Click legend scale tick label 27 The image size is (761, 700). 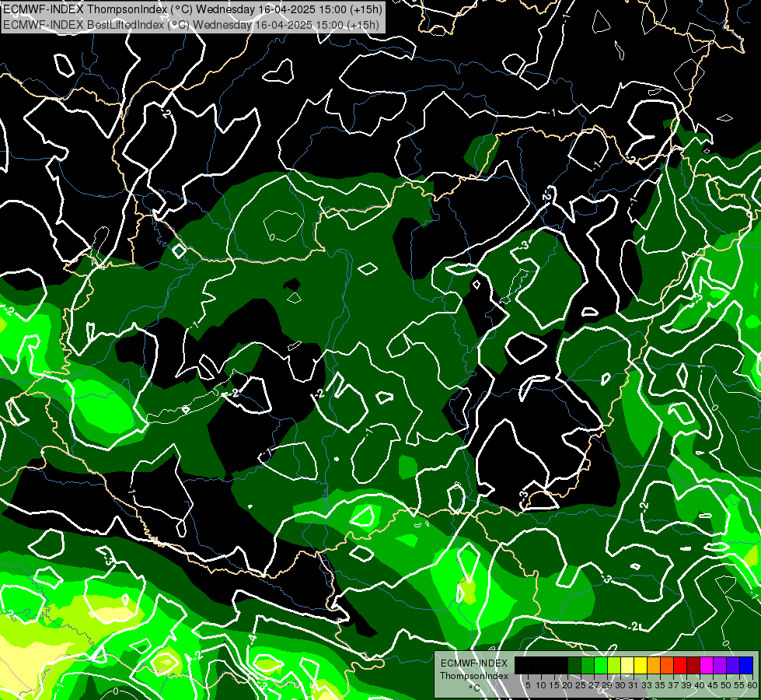click(594, 685)
